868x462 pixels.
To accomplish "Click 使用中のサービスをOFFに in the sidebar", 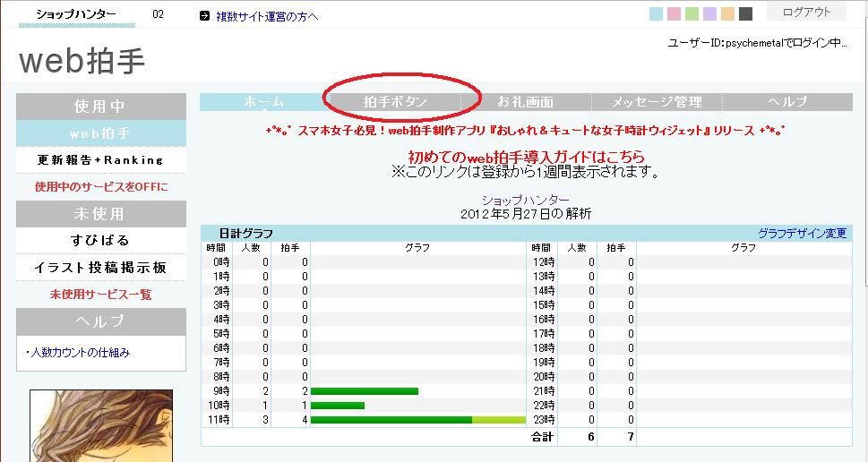I will click(x=100, y=186).
